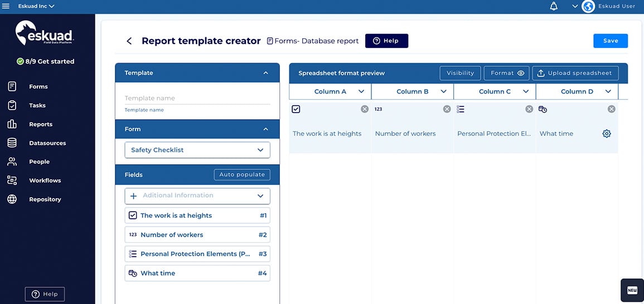Collapse the Template section
This screenshot has width=644, height=304.
point(266,72)
